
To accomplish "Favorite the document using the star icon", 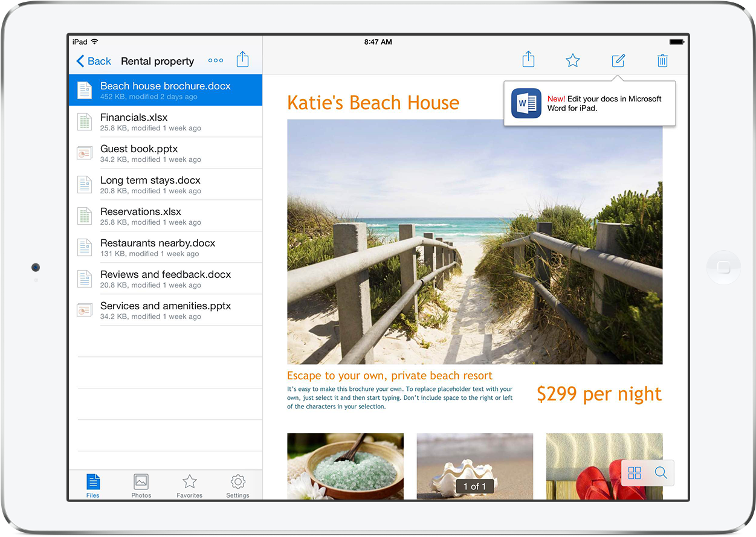I will [572, 60].
